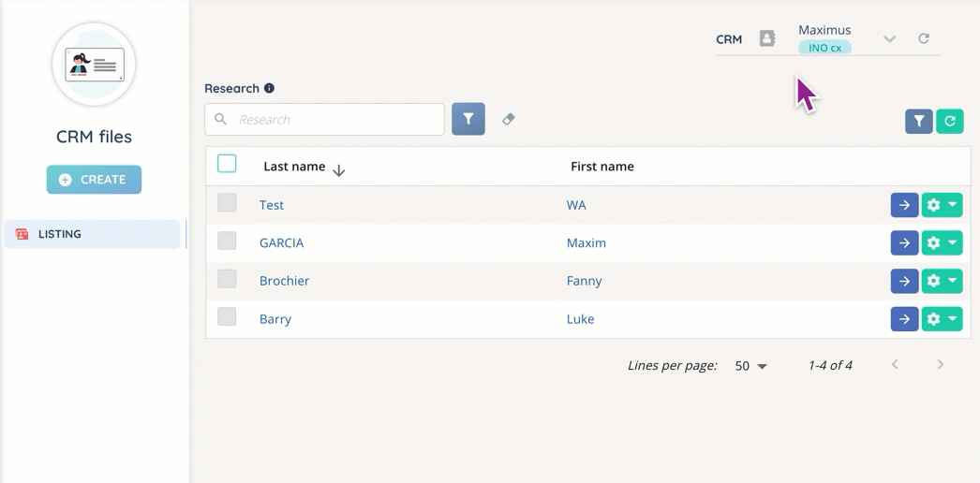Click the reload icon in the top header
The image size is (980, 483).
pyautogui.click(x=923, y=38)
